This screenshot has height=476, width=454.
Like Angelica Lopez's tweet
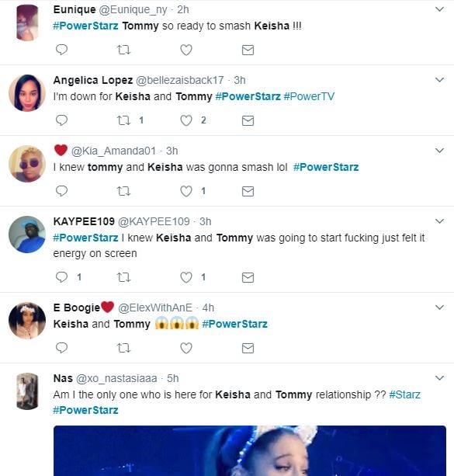click(186, 120)
